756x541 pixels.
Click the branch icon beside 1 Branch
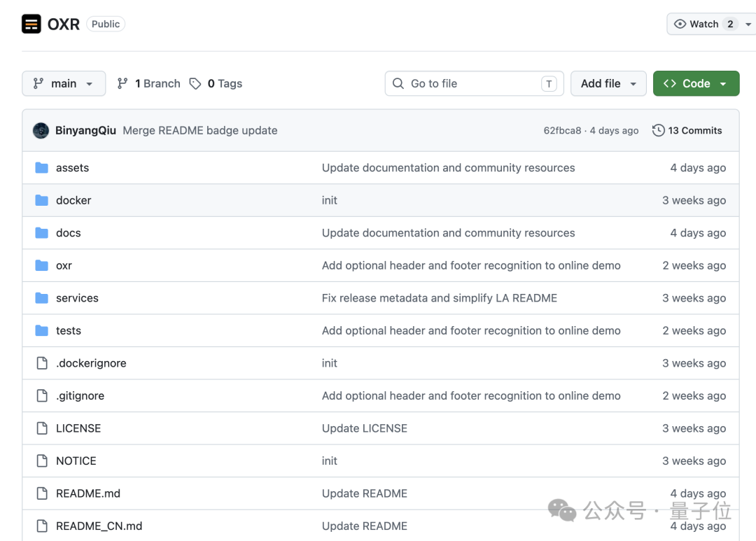122,84
